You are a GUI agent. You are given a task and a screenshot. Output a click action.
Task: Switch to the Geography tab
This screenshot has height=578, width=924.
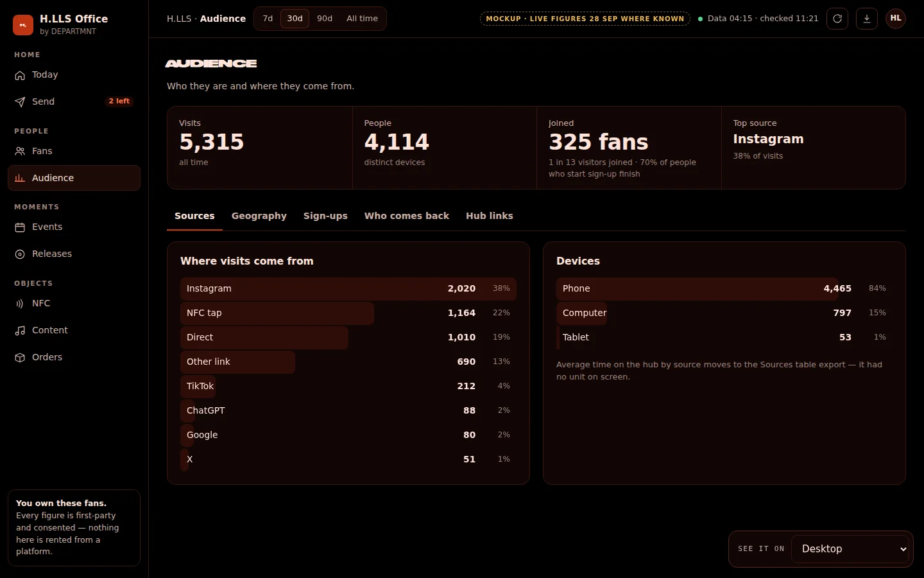point(259,216)
